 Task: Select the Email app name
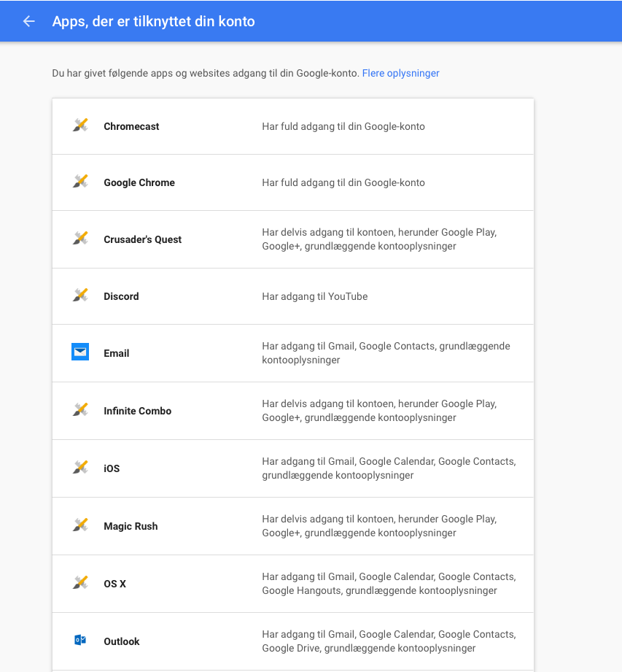tap(117, 353)
